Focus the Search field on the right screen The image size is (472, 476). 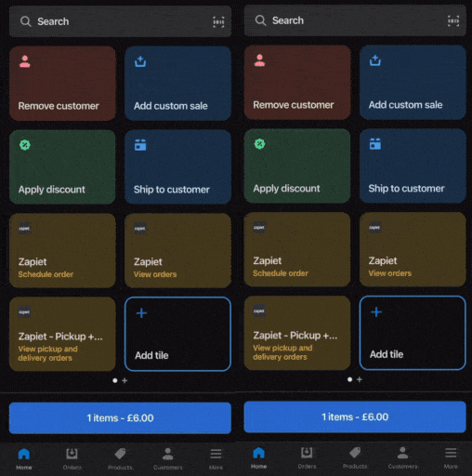pyautogui.click(x=355, y=20)
